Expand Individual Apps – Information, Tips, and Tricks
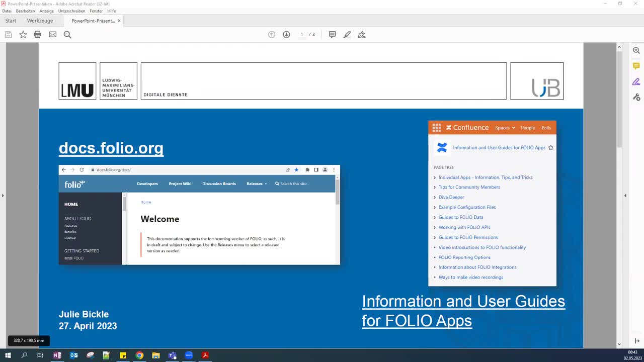644x362 pixels. [435, 177]
